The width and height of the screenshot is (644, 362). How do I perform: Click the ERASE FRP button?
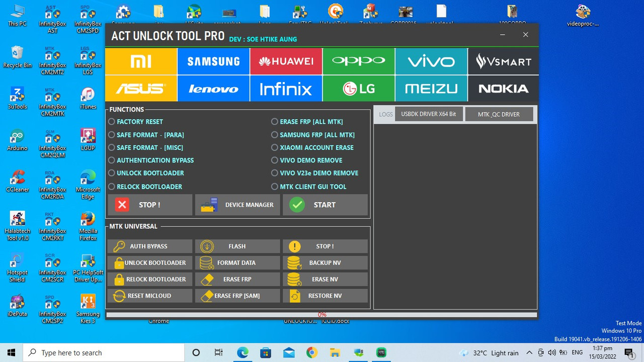click(237, 280)
